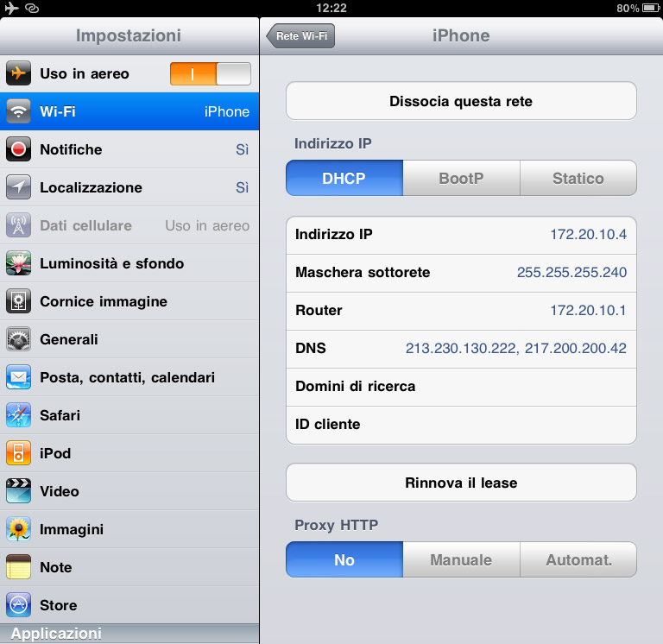Screen dimensions: 663x644
Task: Open Cornice immagine settings
Action: [129, 301]
